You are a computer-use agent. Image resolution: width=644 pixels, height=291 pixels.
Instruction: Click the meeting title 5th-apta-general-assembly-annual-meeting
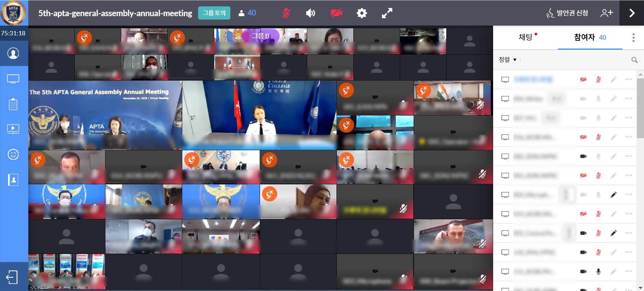click(115, 13)
